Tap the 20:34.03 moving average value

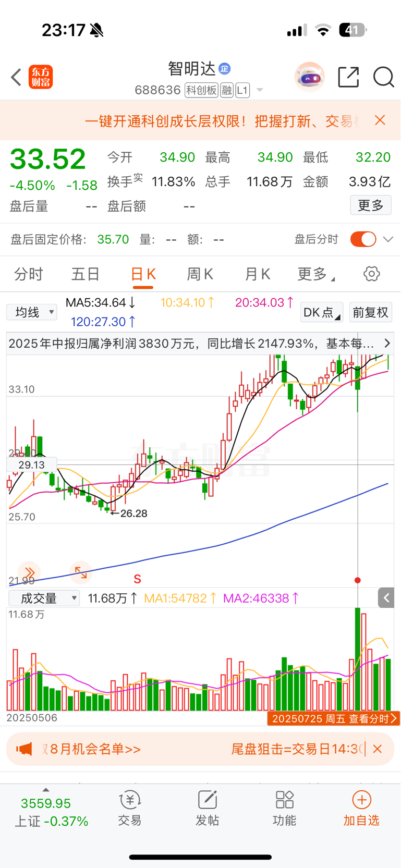pos(265,302)
